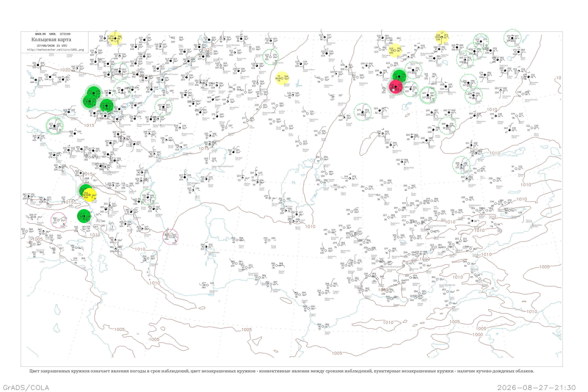Screen dimensions: 588x392
Task: Click the yellow circle with values 118 and 092
Action: click(395, 50)
